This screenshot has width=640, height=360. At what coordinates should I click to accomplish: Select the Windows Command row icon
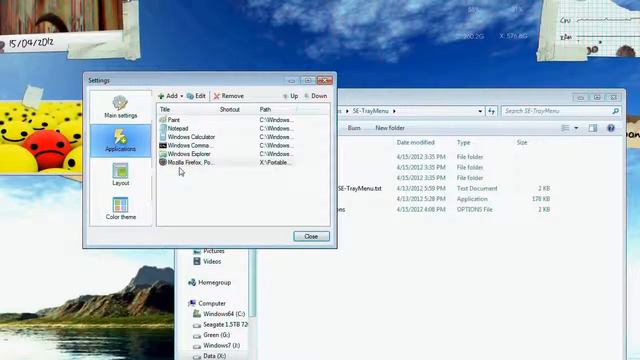point(163,145)
